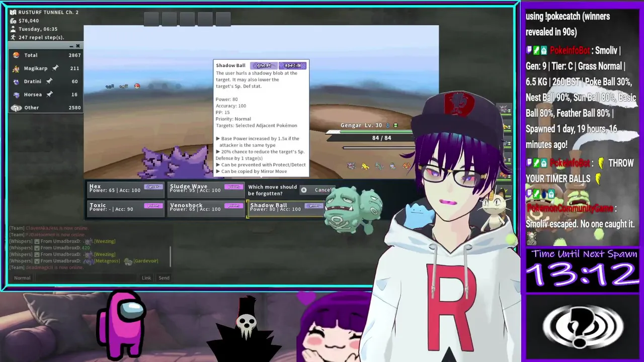Viewport: 644px width, 362px height.
Task: Click the map icon beside Rusturf Tunnel
Action: (13, 12)
